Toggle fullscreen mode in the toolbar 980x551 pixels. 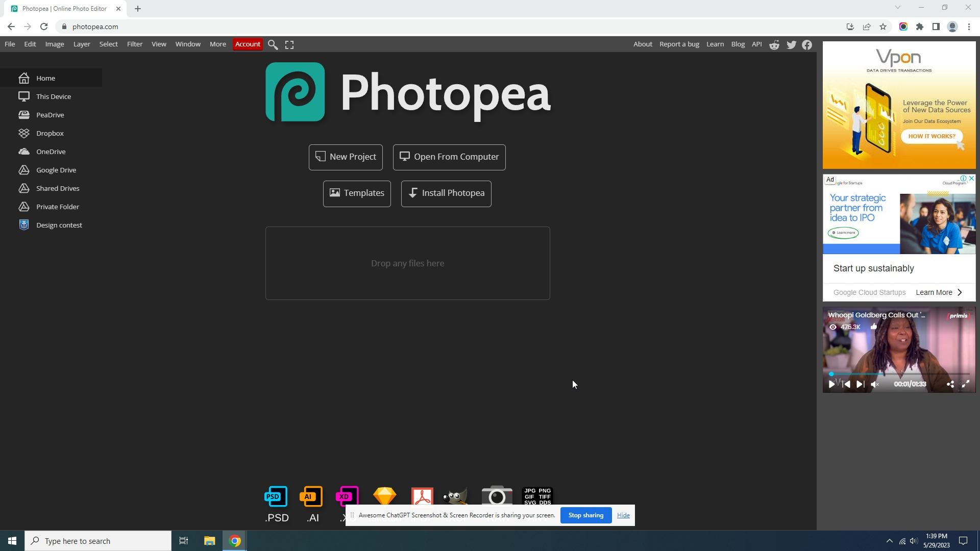coord(289,44)
